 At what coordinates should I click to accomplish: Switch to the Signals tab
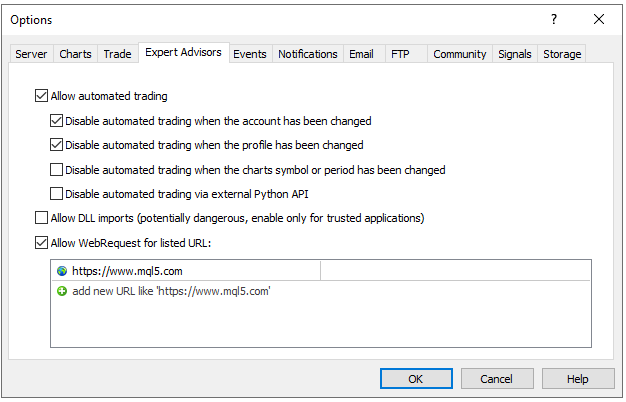coord(515,54)
